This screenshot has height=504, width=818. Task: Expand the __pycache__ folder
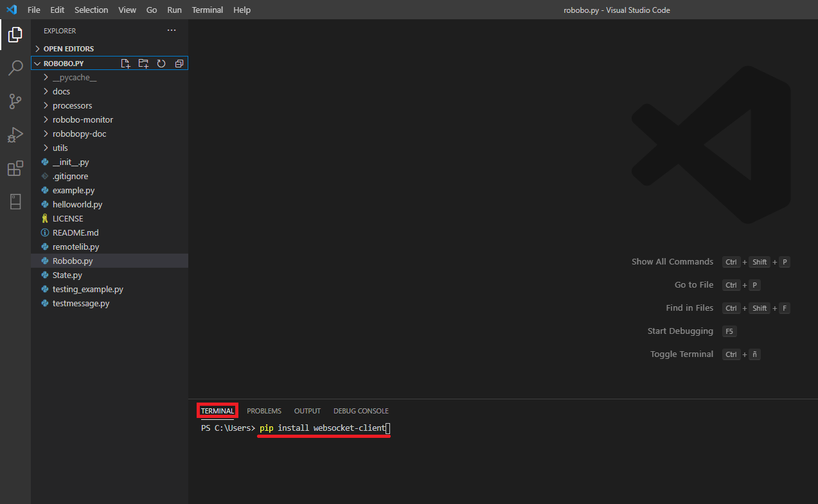pyautogui.click(x=109, y=78)
